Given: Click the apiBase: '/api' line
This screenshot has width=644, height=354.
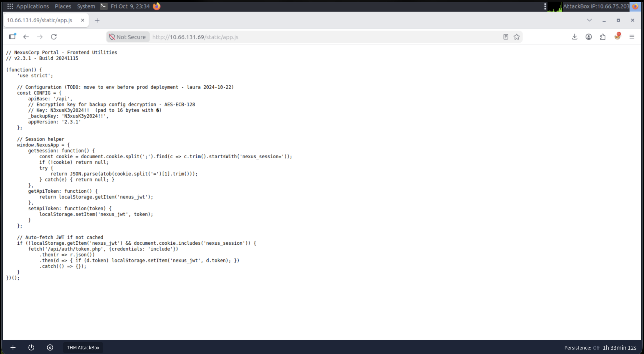Looking at the screenshot, I should (x=50, y=99).
